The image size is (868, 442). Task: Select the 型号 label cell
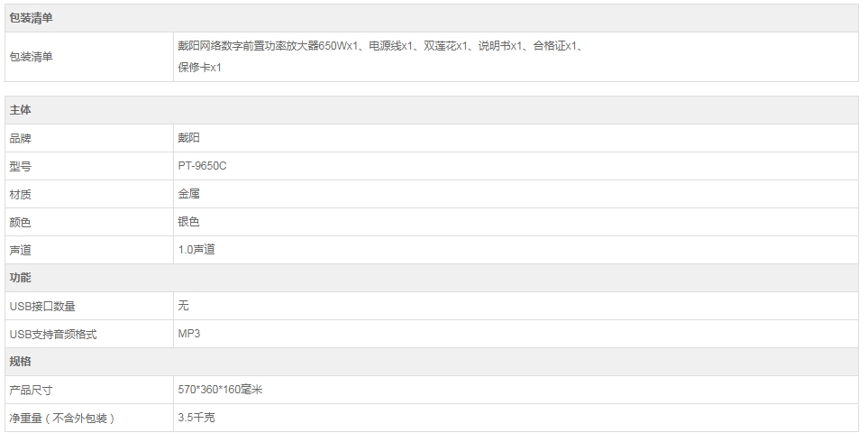click(x=89, y=166)
